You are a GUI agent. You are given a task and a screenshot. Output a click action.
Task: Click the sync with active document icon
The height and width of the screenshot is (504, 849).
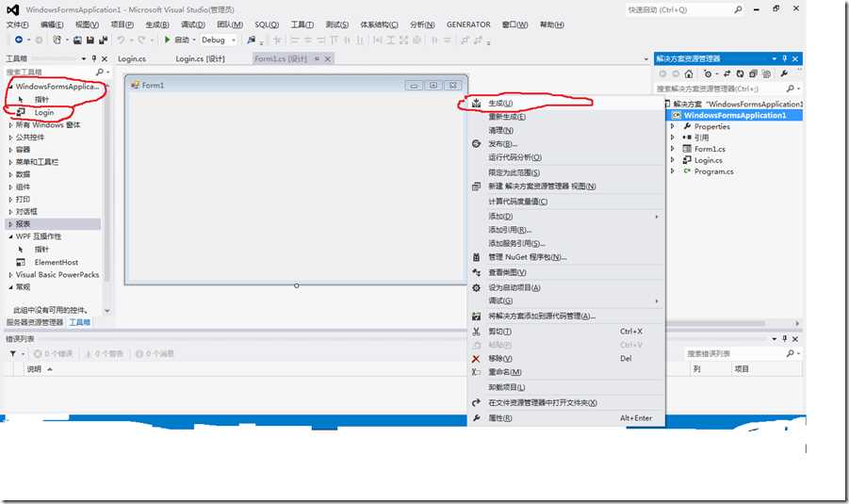727,73
